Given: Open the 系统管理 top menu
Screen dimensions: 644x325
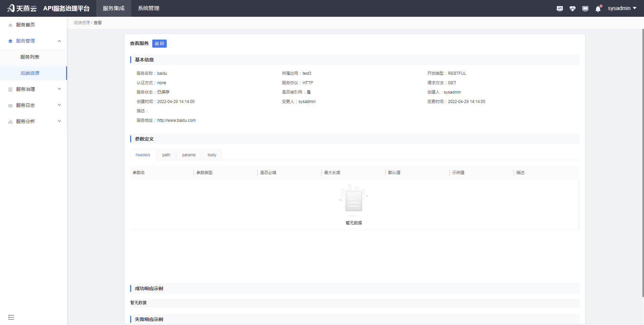Looking at the screenshot, I should 149,8.
